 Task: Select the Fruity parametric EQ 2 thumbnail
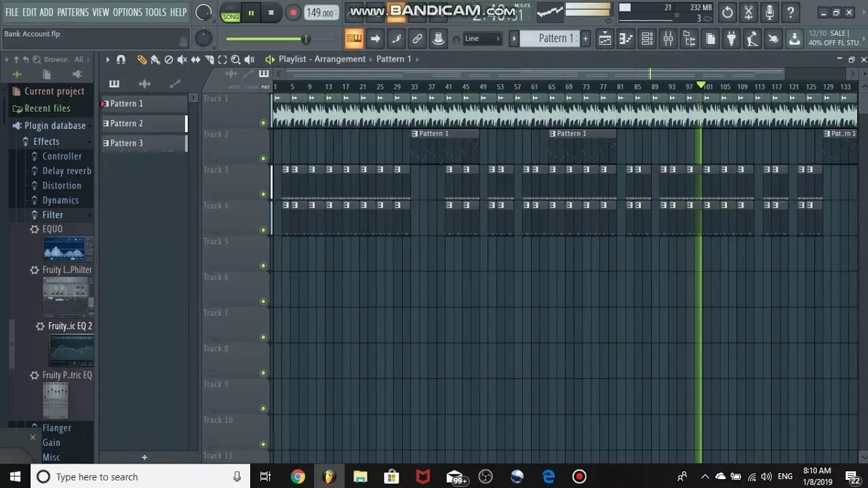click(x=71, y=350)
